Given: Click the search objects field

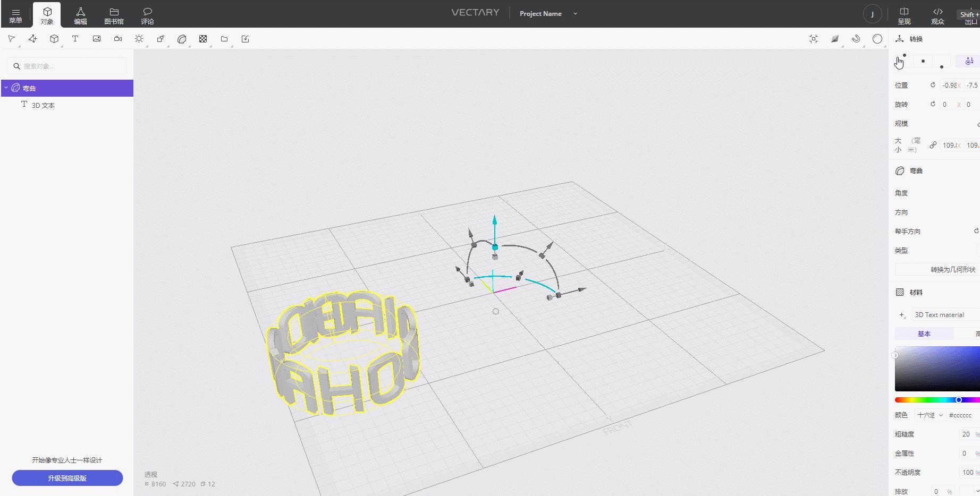Looking at the screenshot, I should [x=67, y=66].
